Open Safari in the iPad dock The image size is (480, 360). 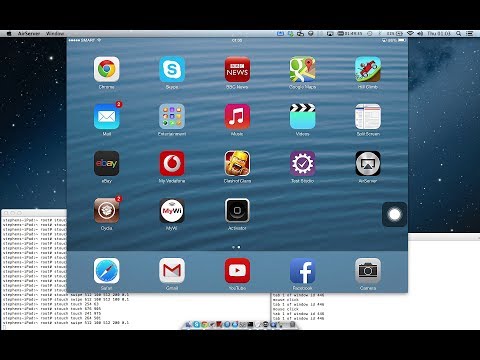106,271
